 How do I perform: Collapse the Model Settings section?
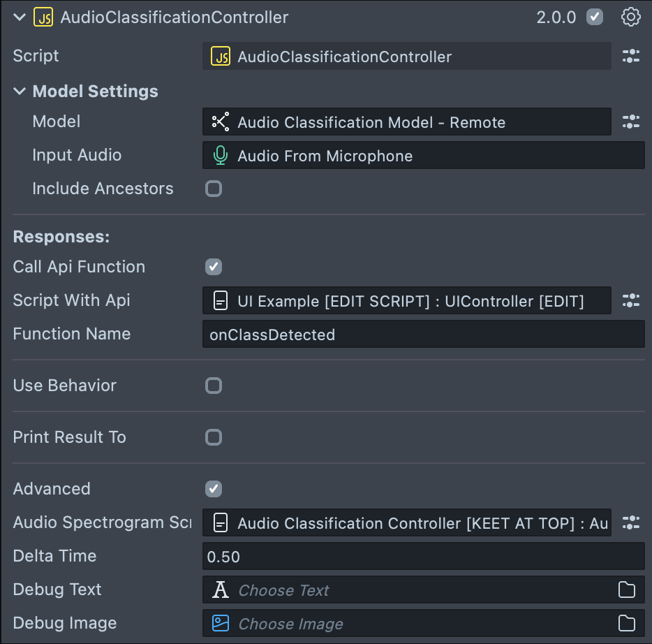(17, 92)
